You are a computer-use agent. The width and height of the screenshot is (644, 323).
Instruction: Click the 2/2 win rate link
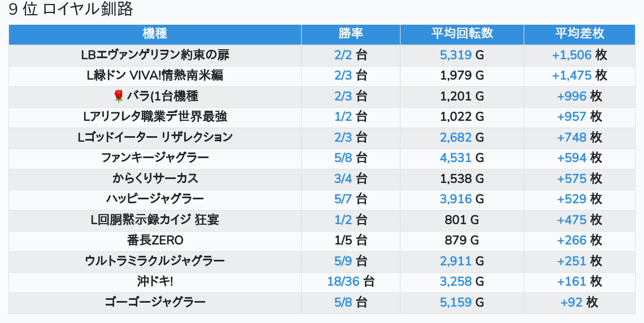pyautogui.click(x=343, y=55)
